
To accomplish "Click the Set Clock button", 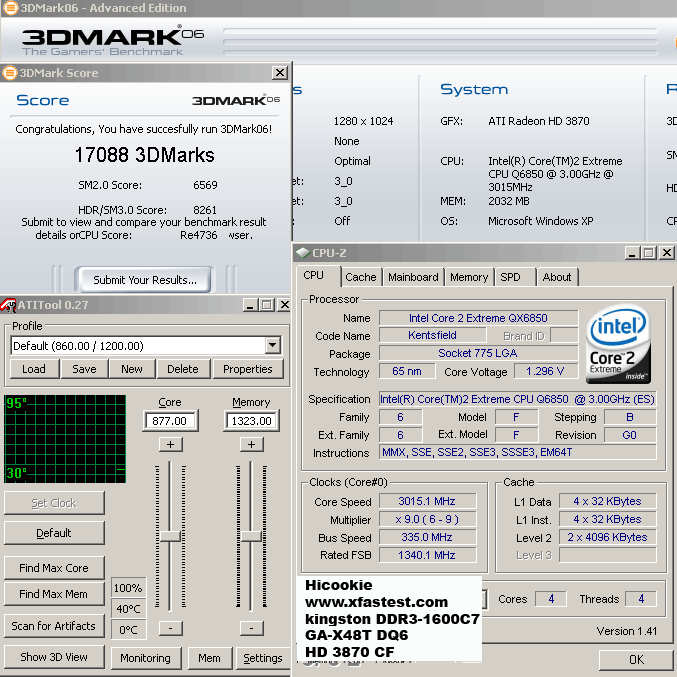I will pos(54,503).
